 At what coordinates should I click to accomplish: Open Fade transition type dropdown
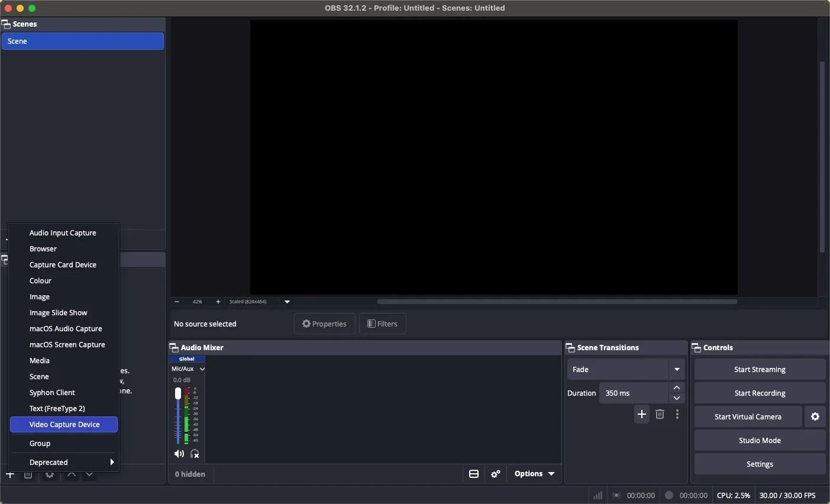click(626, 370)
